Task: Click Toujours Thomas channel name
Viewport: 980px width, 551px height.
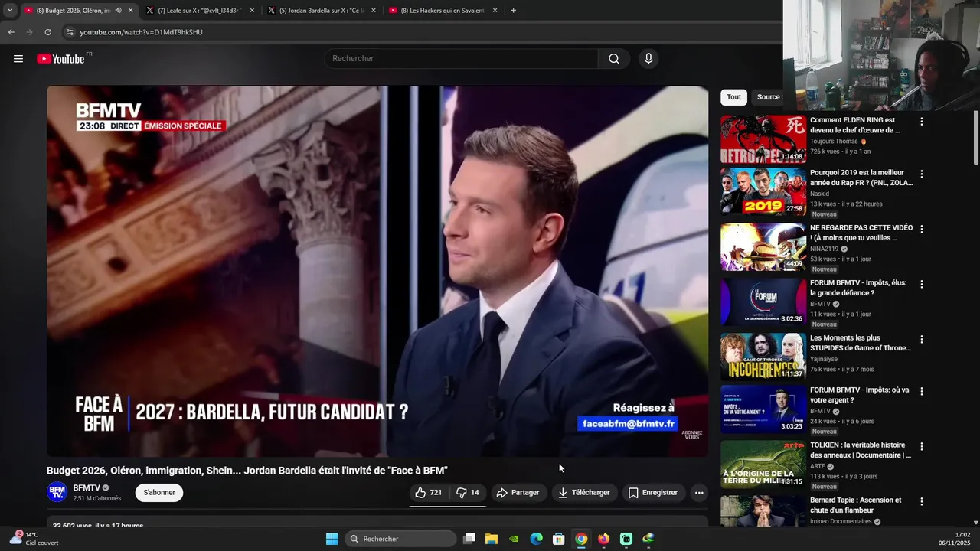Action: 834,141
